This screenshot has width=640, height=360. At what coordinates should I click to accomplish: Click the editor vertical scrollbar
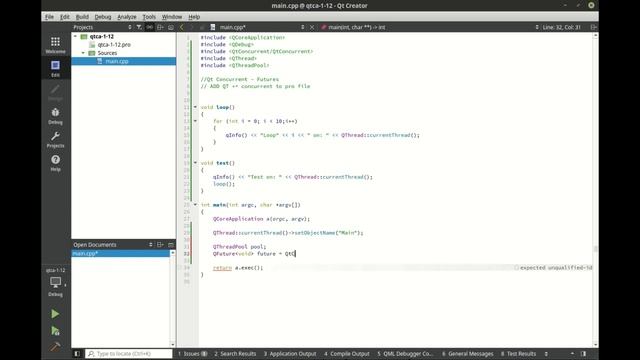[596, 190]
